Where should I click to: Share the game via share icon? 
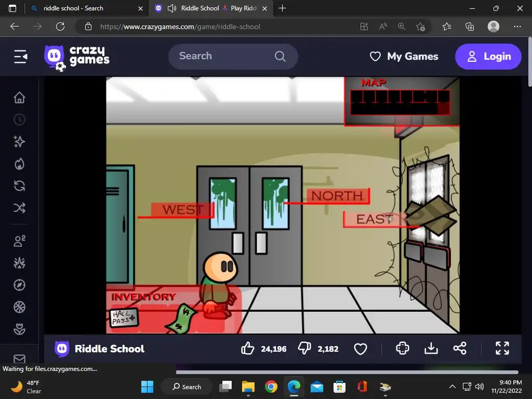pos(460,349)
